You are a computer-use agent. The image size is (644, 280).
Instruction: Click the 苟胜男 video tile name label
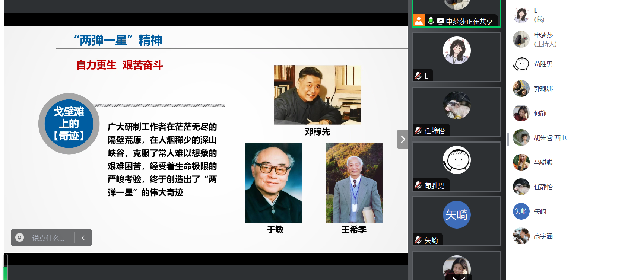[x=434, y=185]
